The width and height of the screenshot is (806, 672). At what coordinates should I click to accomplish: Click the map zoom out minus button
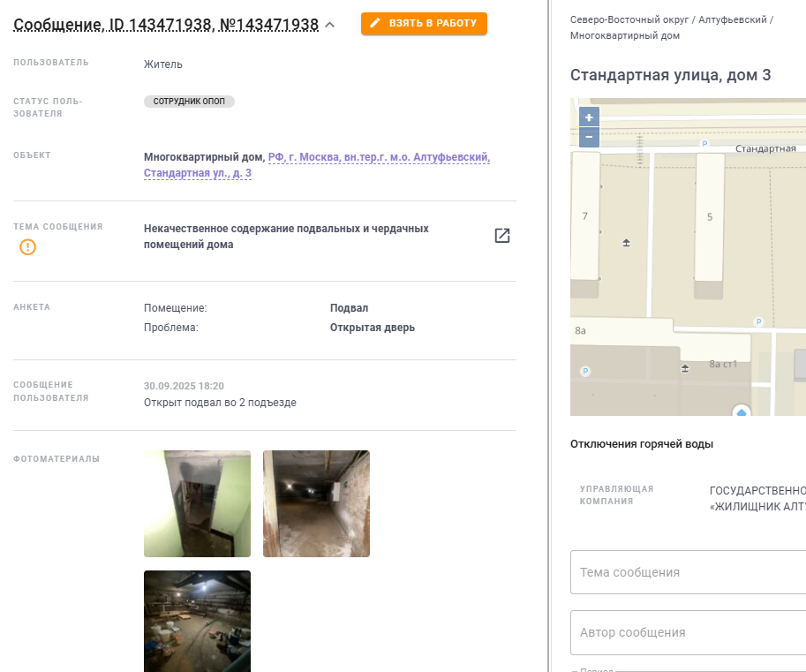pyautogui.click(x=589, y=137)
